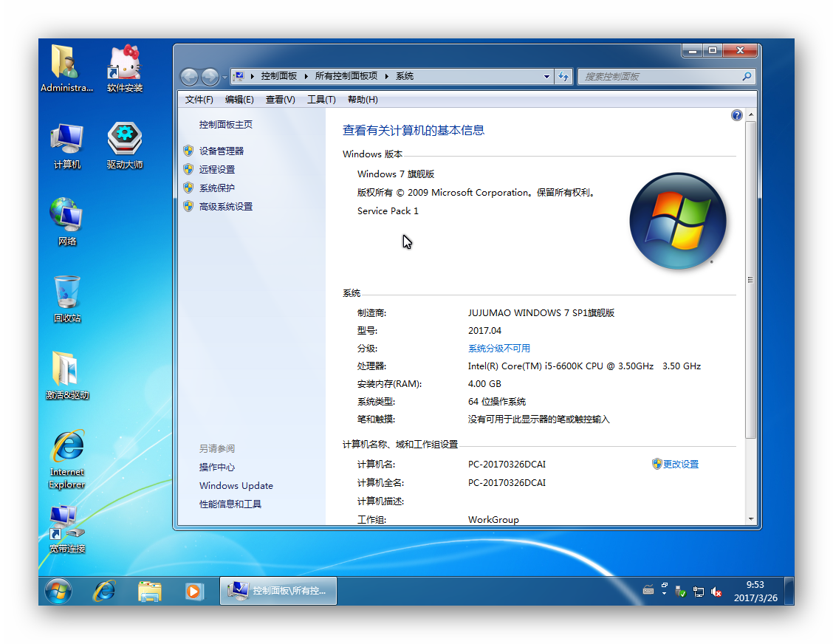
Task: Open Windows Update link
Action: coord(236,486)
